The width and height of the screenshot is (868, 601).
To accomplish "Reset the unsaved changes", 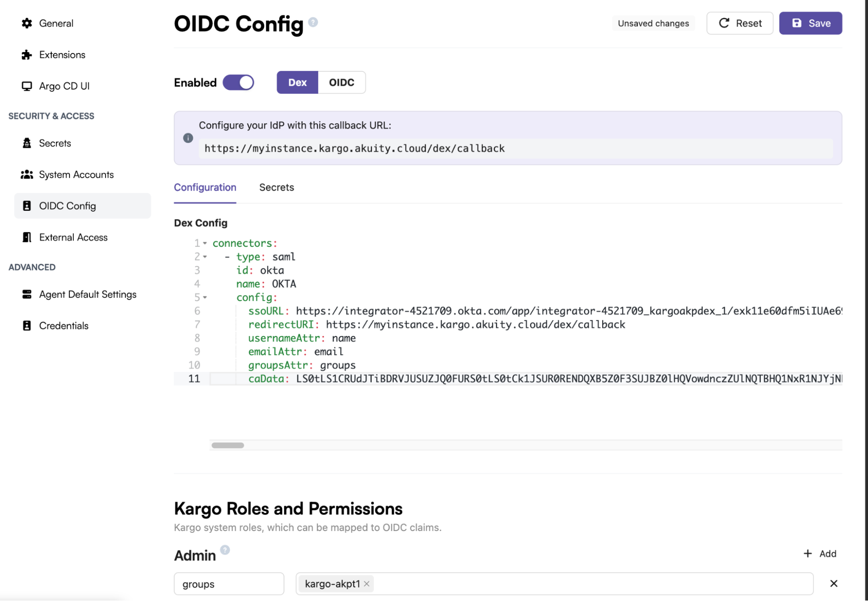I will click(739, 23).
